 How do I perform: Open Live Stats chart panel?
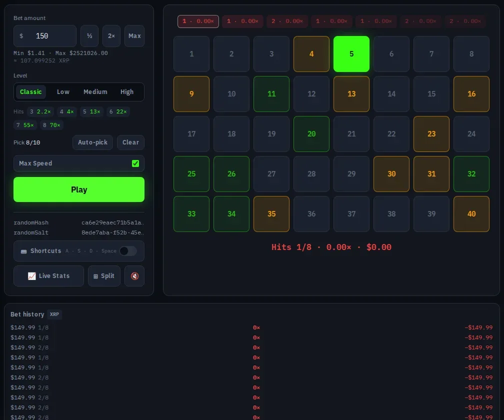[x=48, y=275]
